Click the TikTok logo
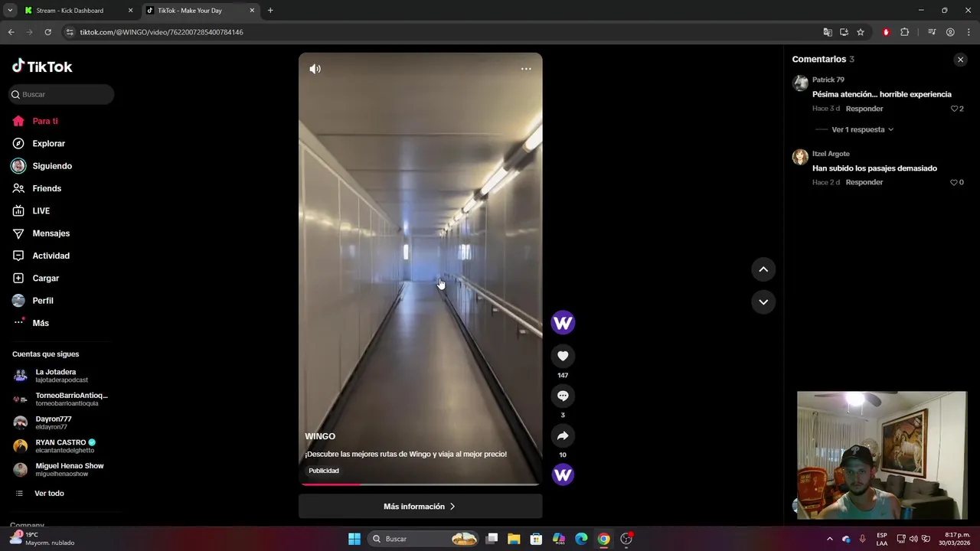 (x=42, y=67)
